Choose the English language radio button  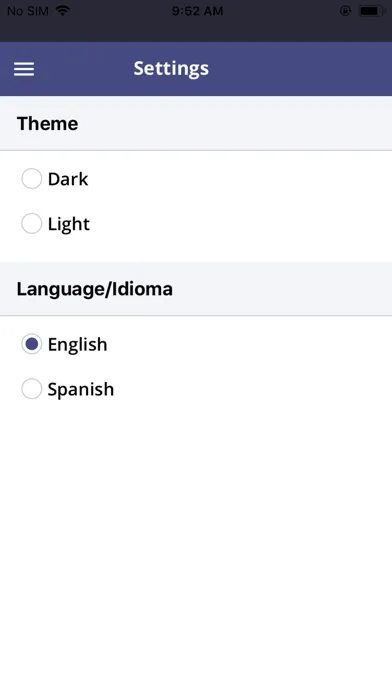[32, 344]
